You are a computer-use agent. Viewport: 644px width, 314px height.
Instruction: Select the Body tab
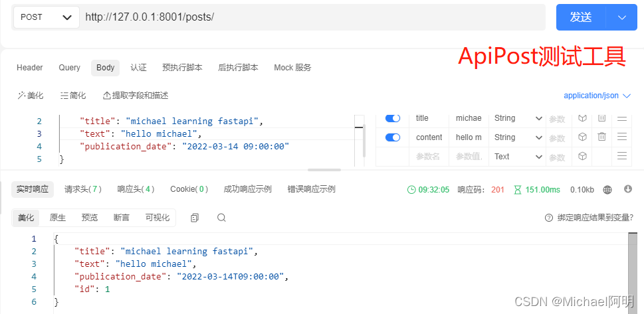[105, 68]
